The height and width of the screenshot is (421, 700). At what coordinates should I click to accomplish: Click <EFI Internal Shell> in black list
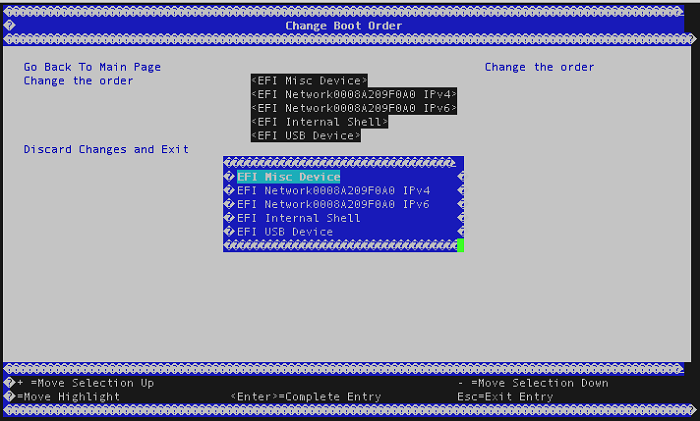coord(319,122)
